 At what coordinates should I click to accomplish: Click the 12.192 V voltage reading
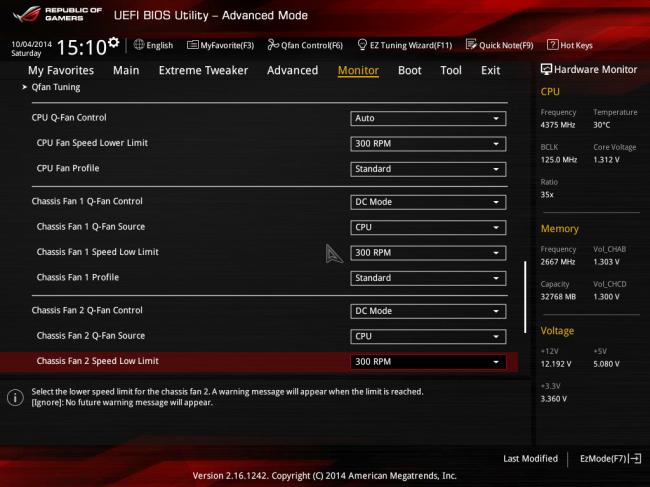coord(556,364)
